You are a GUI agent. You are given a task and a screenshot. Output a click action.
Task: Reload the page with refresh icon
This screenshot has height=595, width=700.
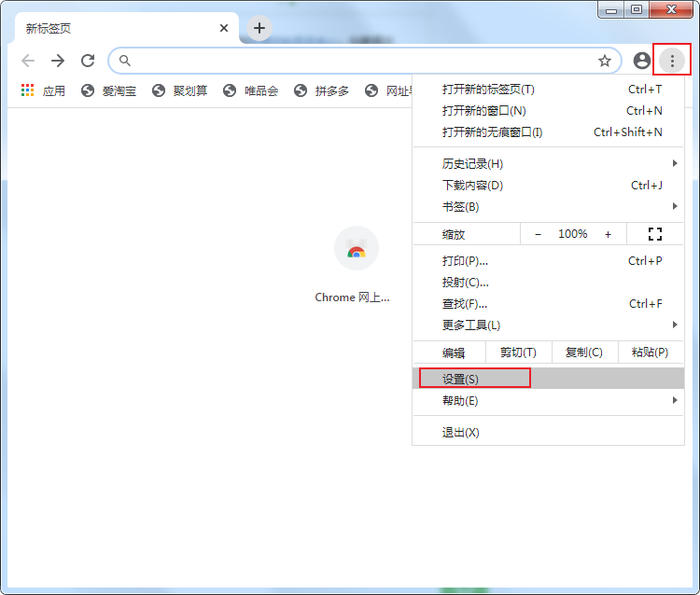88,61
